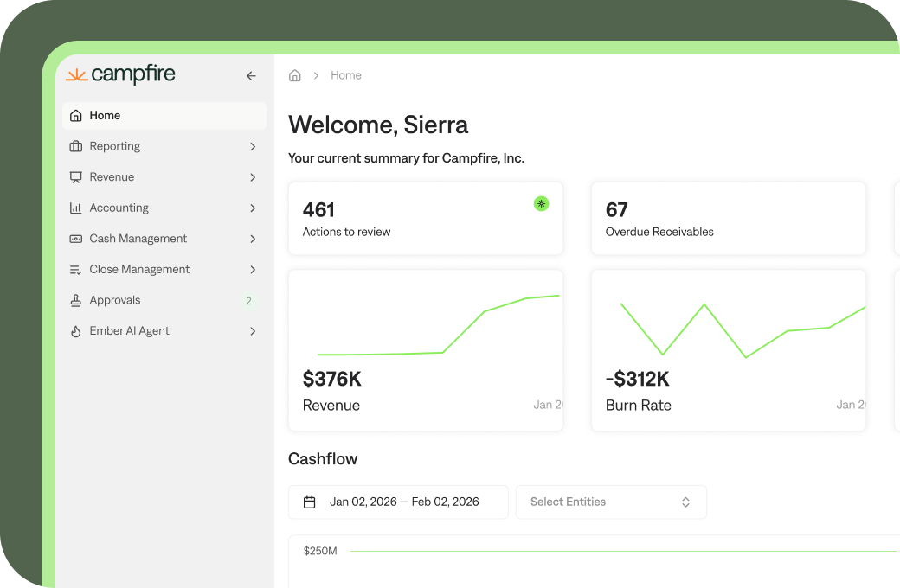Click the Accounting bar chart icon
This screenshot has width=900, height=588.
[76, 208]
